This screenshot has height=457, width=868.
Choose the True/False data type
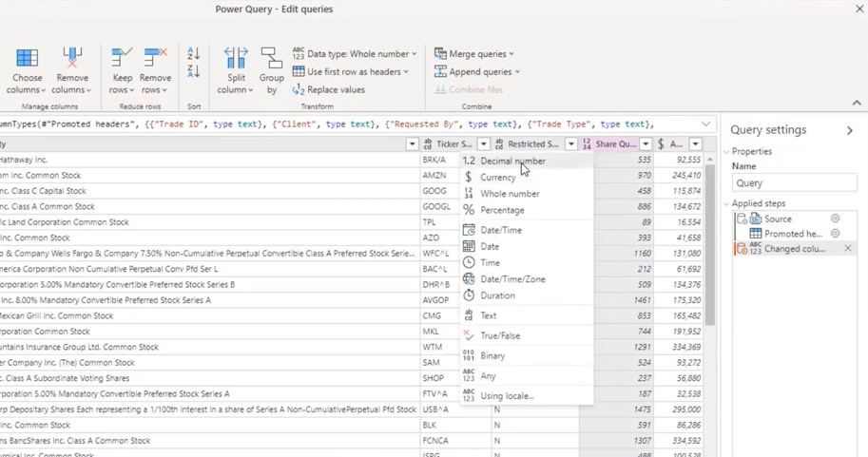click(527, 335)
